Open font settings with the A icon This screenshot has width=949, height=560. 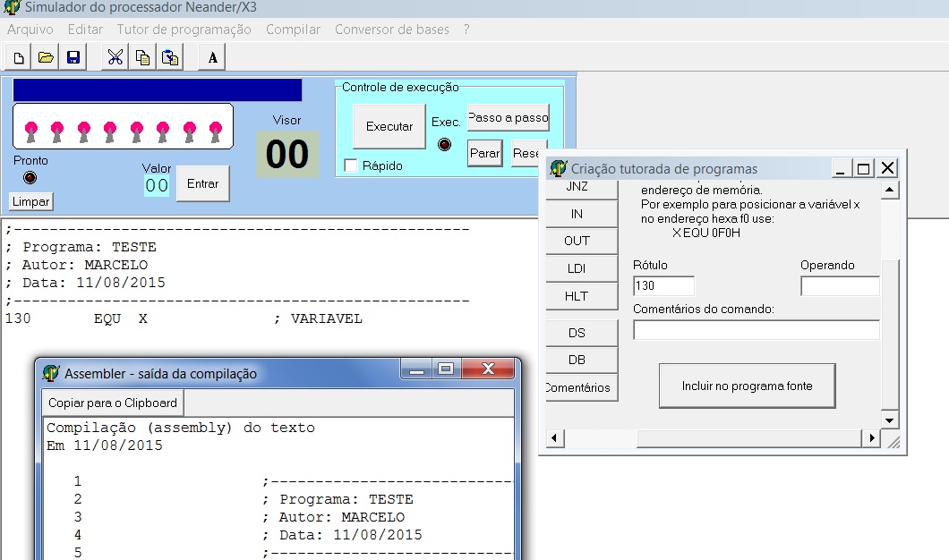pos(212,57)
